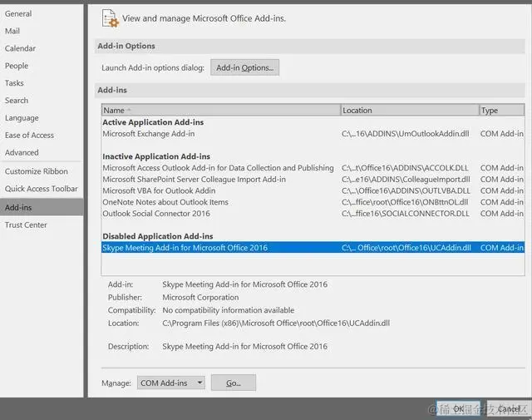Screen dimensions: 532x420
Task: Expand the Manage COM Add-ins dropdown
Action: (171, 383)
